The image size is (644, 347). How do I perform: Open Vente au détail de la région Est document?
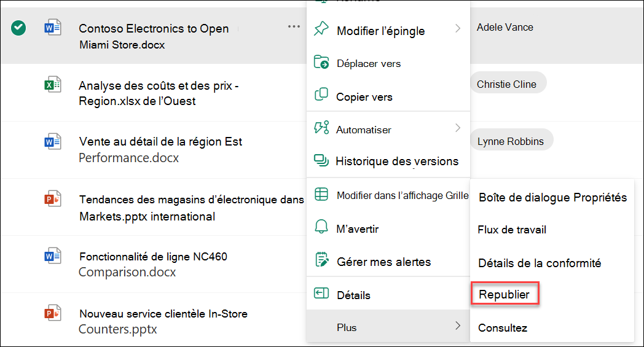click(160, 149)
